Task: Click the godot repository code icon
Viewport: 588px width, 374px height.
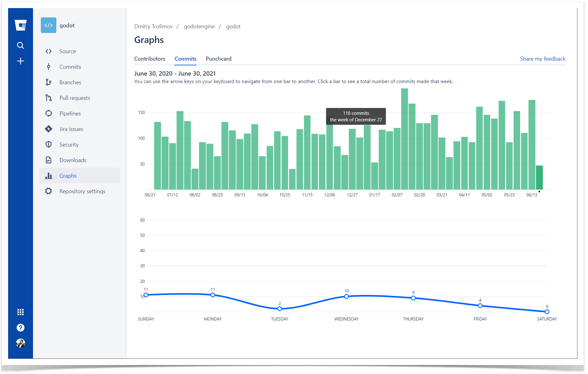Action: (49, 25)
